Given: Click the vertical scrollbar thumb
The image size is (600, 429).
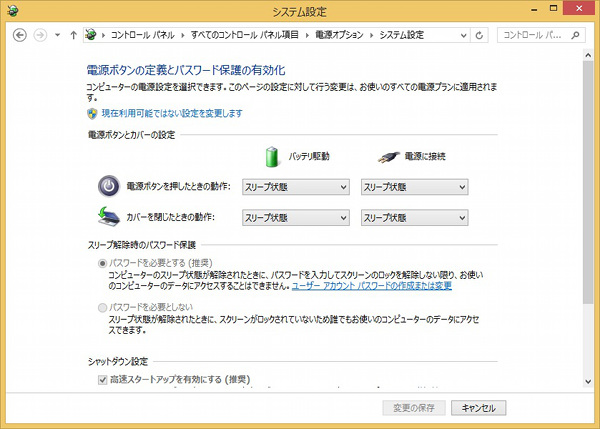Looking at the screenshot, I should click(588, 182).
